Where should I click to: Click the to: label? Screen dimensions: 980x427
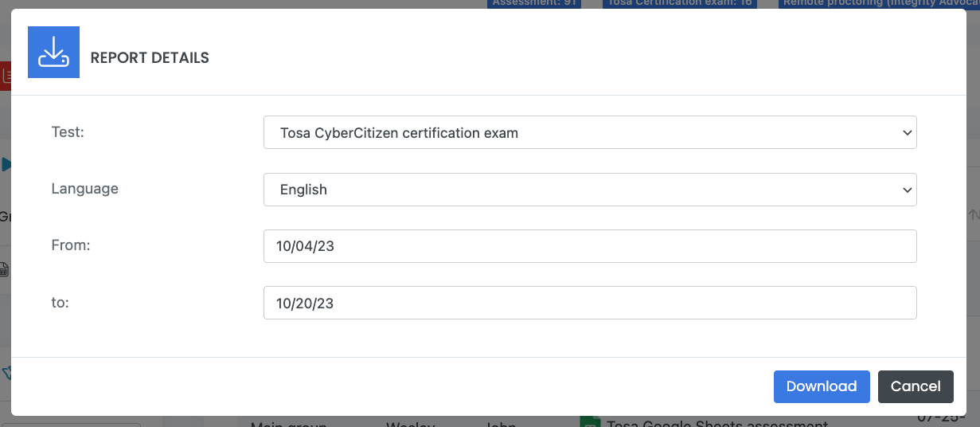[x=61, y=302]
